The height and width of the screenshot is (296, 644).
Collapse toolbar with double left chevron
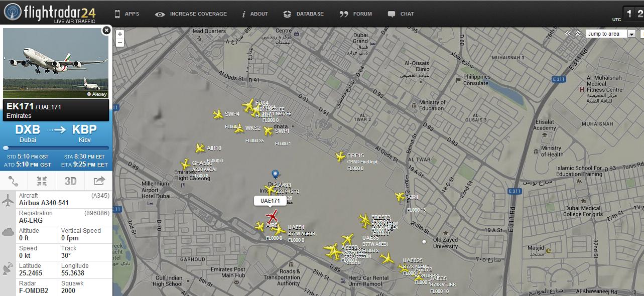pos(568,34)
